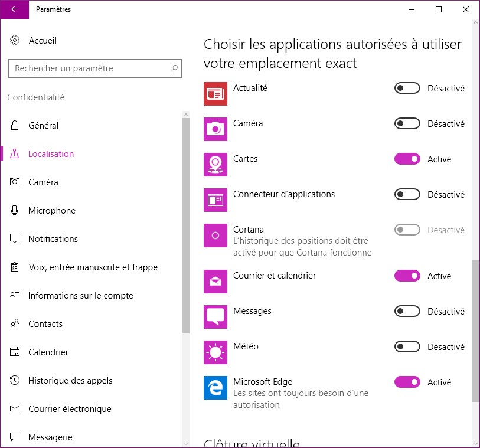Enable the Météo location toggle
The height and width of the screenshot is (448, 480).
pos(407,347)
